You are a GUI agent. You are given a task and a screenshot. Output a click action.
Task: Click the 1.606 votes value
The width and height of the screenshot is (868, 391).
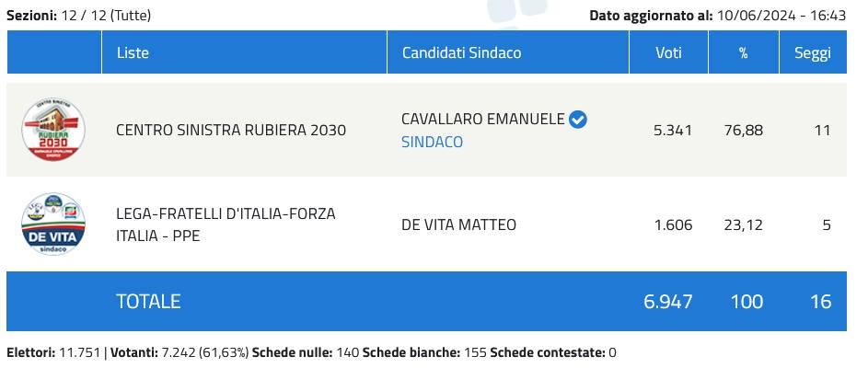pyautogui.click(x=673, y=224)
